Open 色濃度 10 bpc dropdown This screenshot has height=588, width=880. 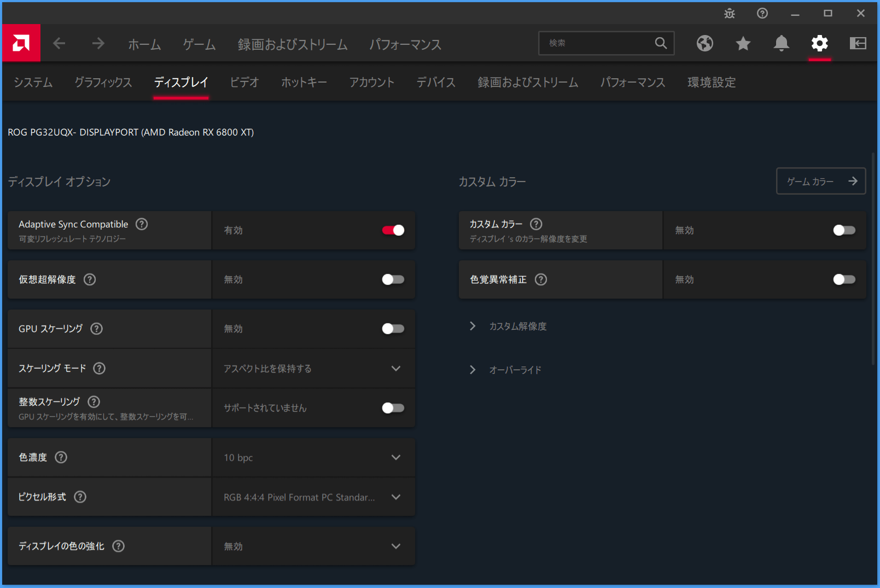pos(313,457)
